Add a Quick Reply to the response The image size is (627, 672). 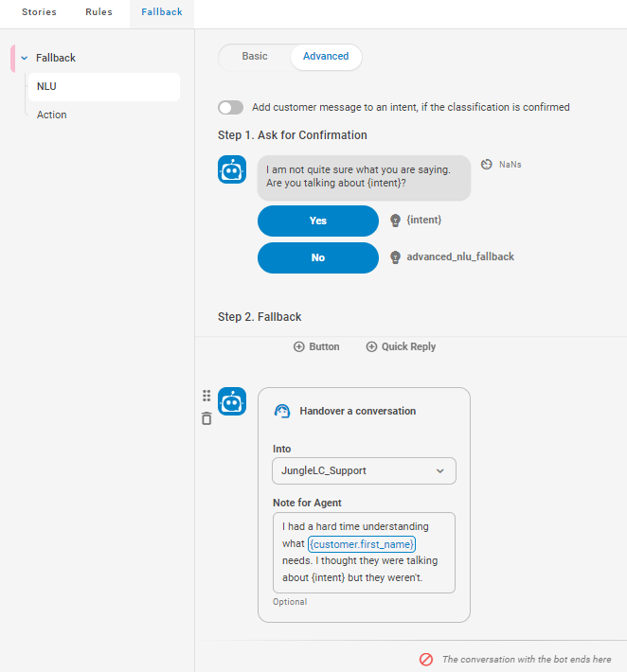[x=401, y=346]
